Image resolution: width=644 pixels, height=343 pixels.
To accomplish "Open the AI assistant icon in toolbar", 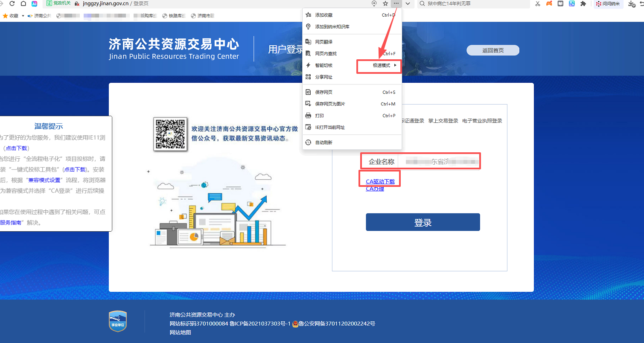I will coord(35,3).
